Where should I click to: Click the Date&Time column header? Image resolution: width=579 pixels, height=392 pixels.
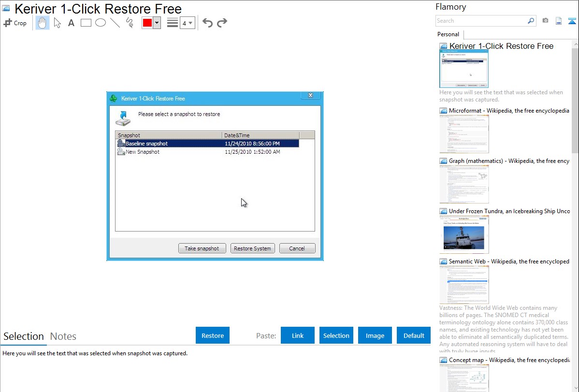coord(261,135)
